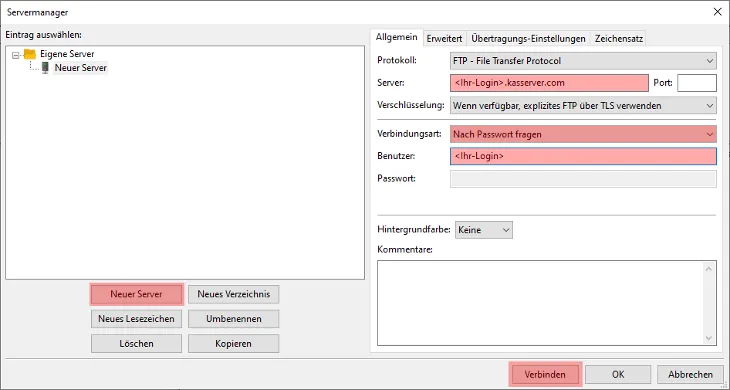This screenshot has height=390, width=730.
Task: Click the Neues Lesezeichen button
Action: tap(136, 319)
